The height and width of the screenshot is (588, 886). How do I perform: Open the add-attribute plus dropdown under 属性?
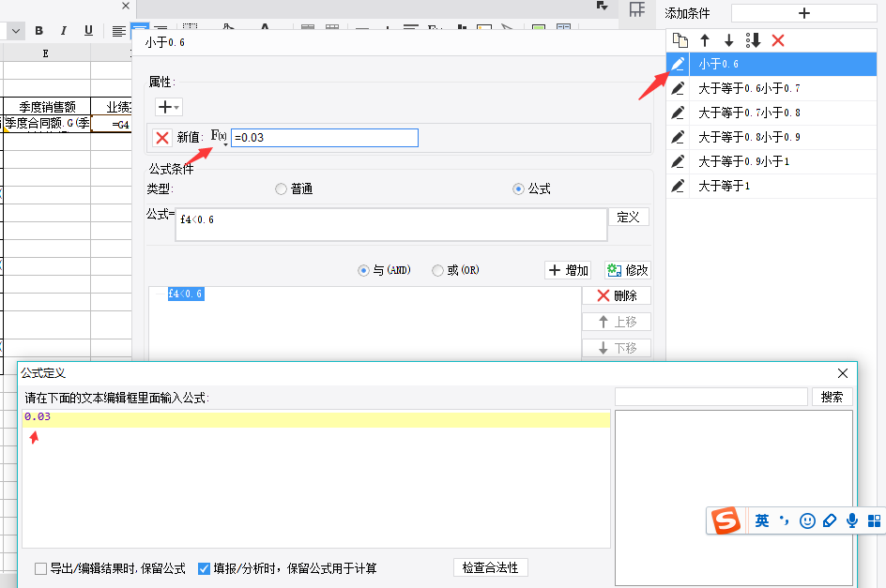tap(168, 107)
